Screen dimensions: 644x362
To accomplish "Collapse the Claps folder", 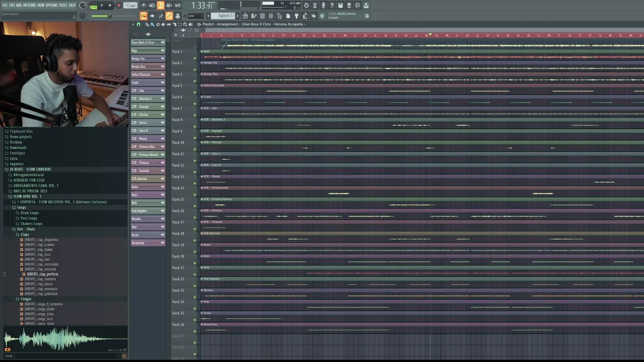I will tap(23, 235).
